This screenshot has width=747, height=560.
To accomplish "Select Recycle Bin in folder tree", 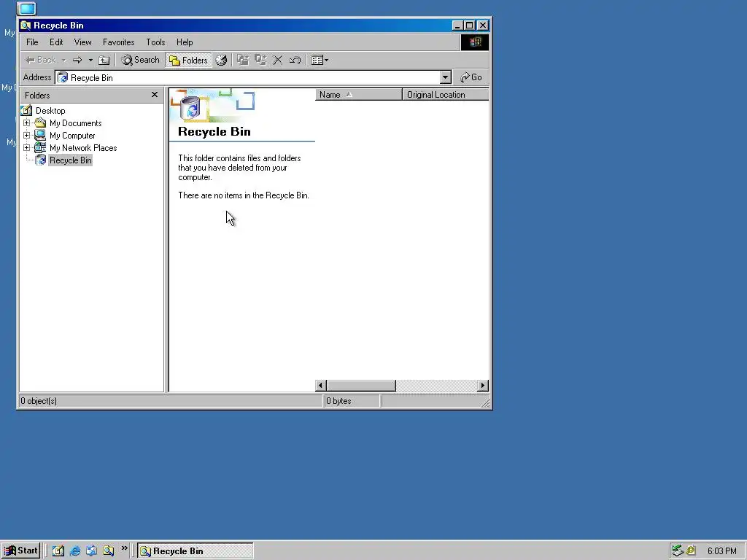I will (71, 160).
